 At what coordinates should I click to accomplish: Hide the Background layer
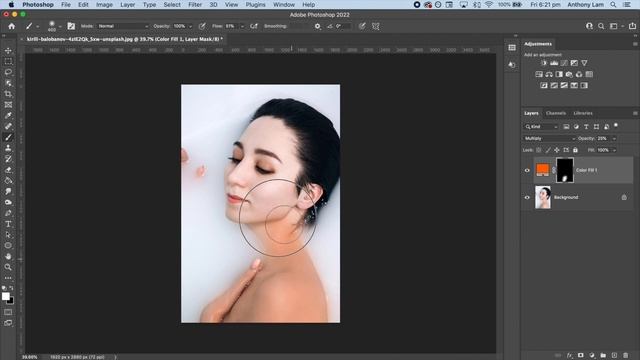coord(527,198)
